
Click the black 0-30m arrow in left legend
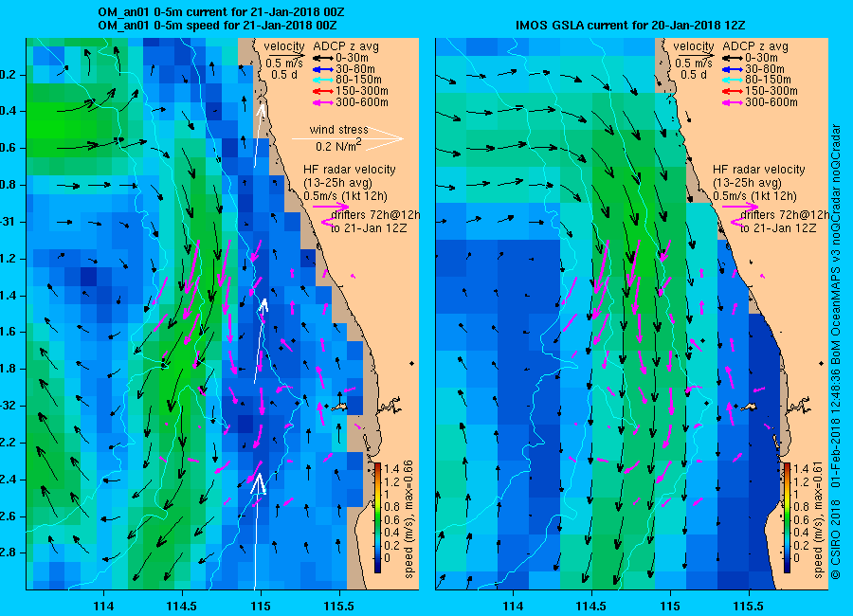(x=322, y=58)
